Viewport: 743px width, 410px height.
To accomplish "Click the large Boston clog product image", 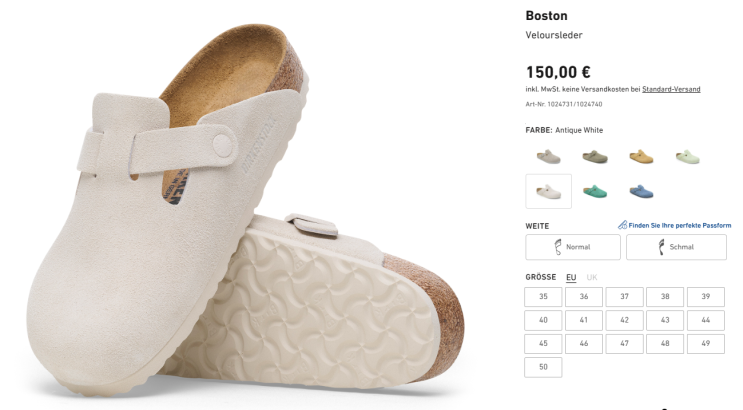I will [x=240, y=210].
